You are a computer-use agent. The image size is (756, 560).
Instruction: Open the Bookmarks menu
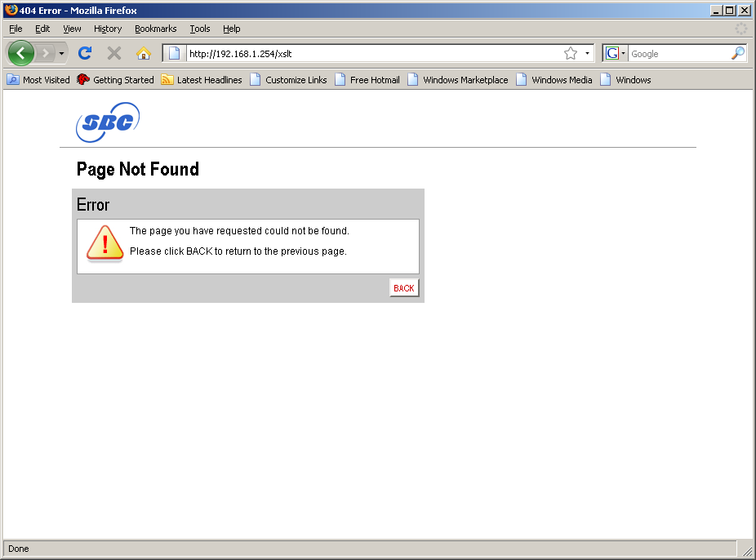click(x=155, y=29)
